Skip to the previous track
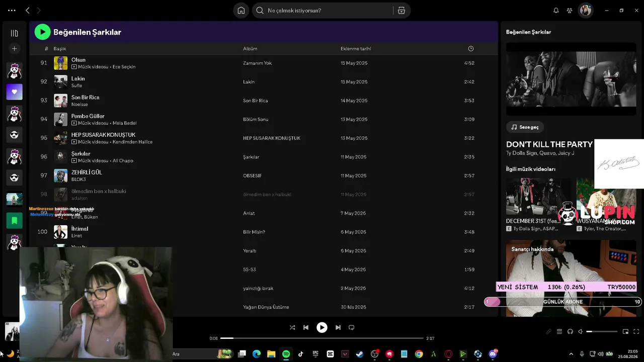 coord(306,327)
